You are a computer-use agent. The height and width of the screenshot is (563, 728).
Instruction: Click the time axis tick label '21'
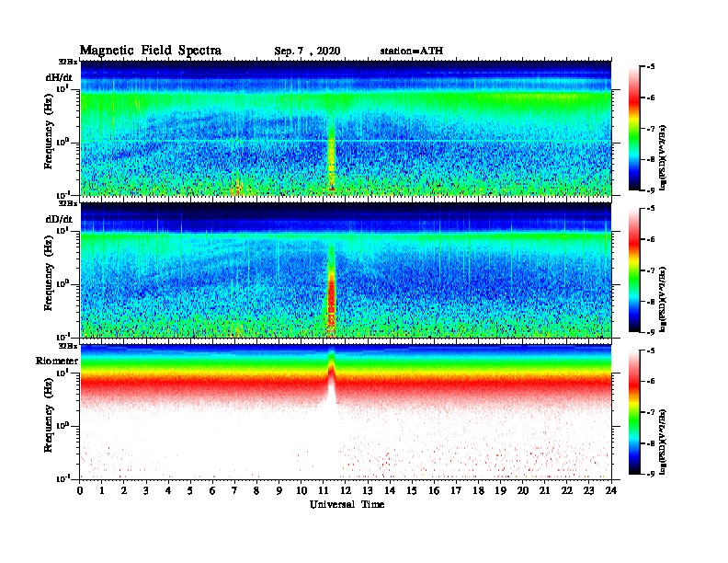point(544,491)
